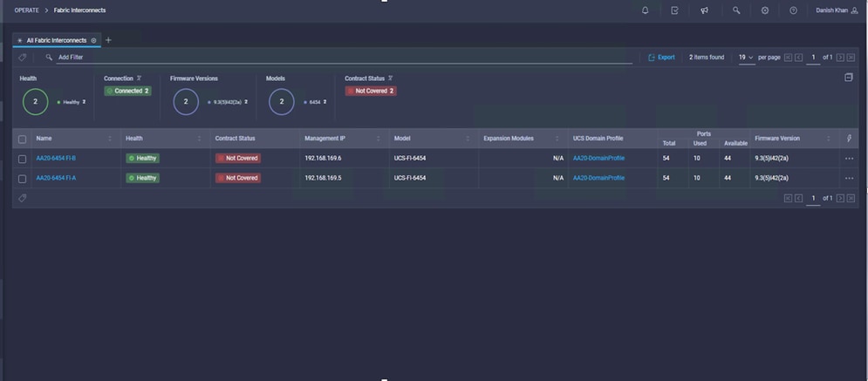868x381 pixels.
Task: Open the 19 per page dropdown
Action: coord(746,58)
